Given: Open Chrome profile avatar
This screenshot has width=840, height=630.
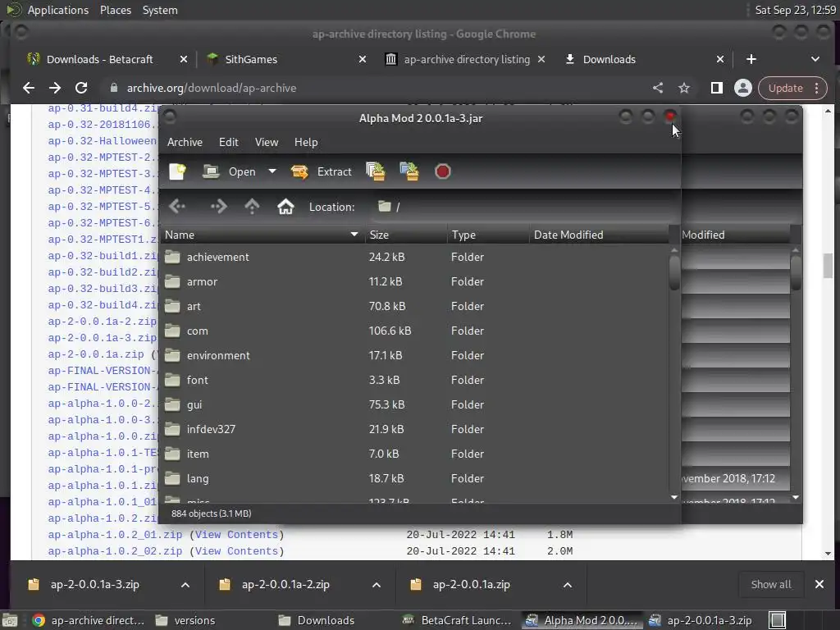Looking at the screenshot, I should (x=743, y=88).
